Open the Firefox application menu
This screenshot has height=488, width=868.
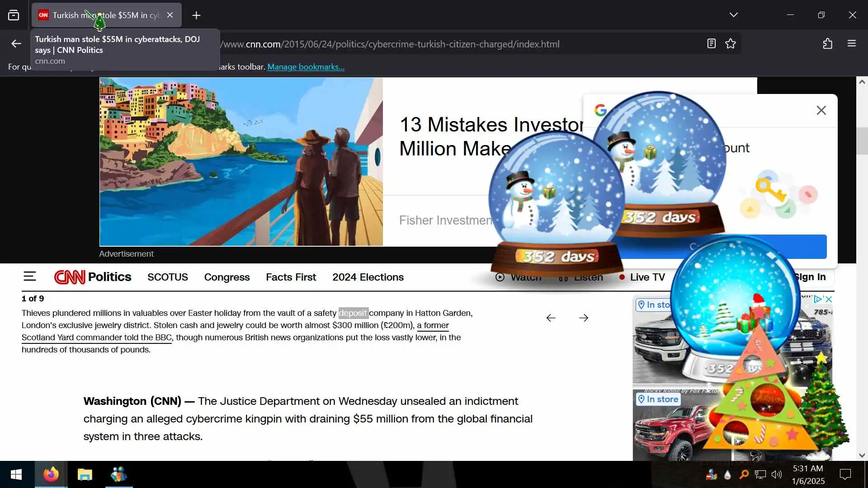pyautogui.click(x=852, y=44)
